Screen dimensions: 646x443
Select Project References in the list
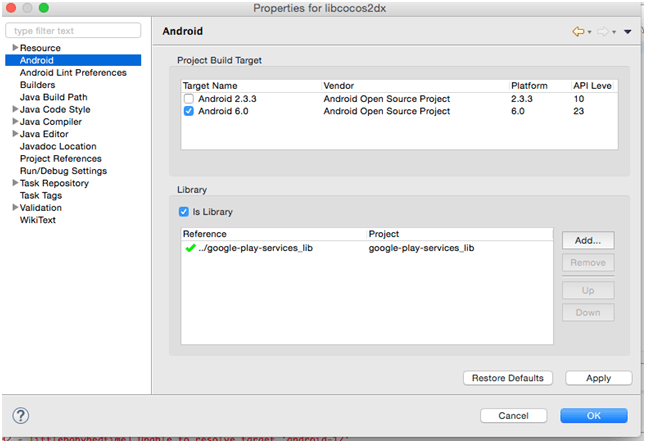coord(60,159)
